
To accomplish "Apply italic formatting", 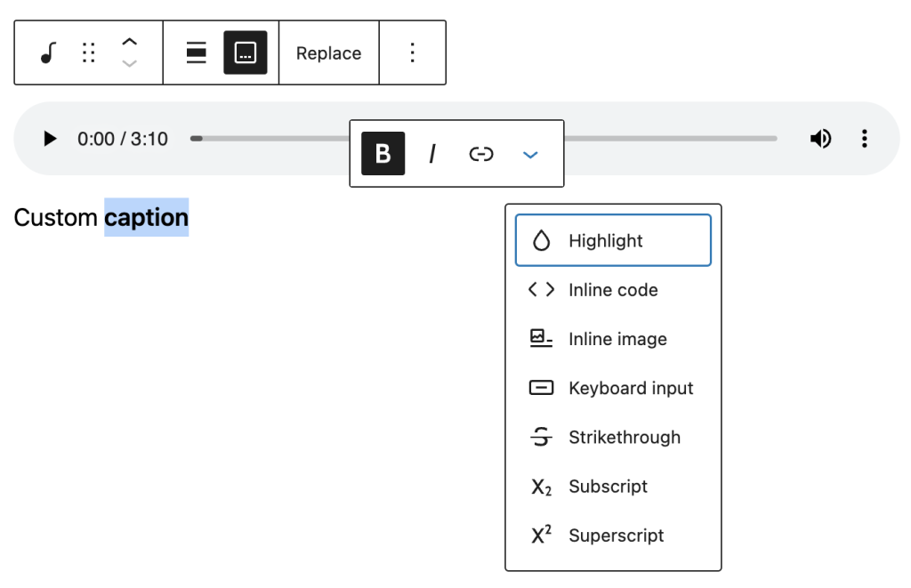I will [x=431, y=153].
